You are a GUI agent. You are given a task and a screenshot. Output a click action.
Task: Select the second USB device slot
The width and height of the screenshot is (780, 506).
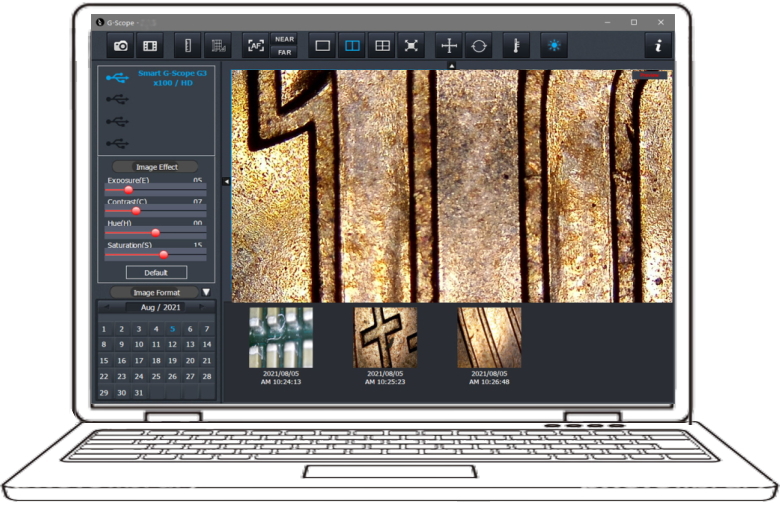click(x=117, y=100)
